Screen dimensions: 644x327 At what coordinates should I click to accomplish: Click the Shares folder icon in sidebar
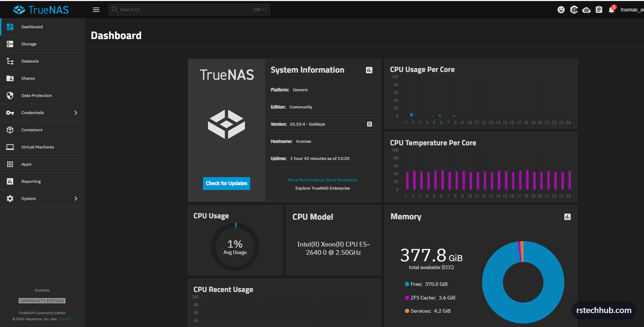10,78
